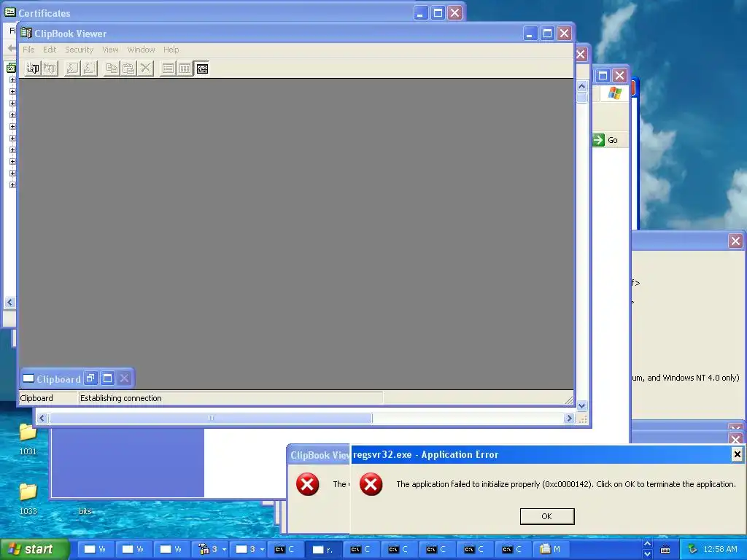Screen dimensions: 747x560
Task: Open the Edit menu in ClipBook Viewer
Action: 50,50
